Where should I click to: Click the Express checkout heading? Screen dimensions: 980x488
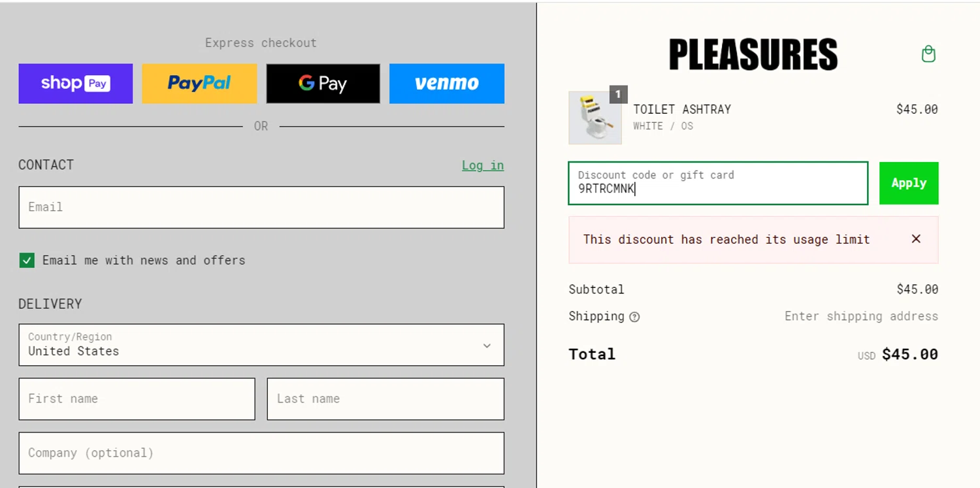point(261,42)
